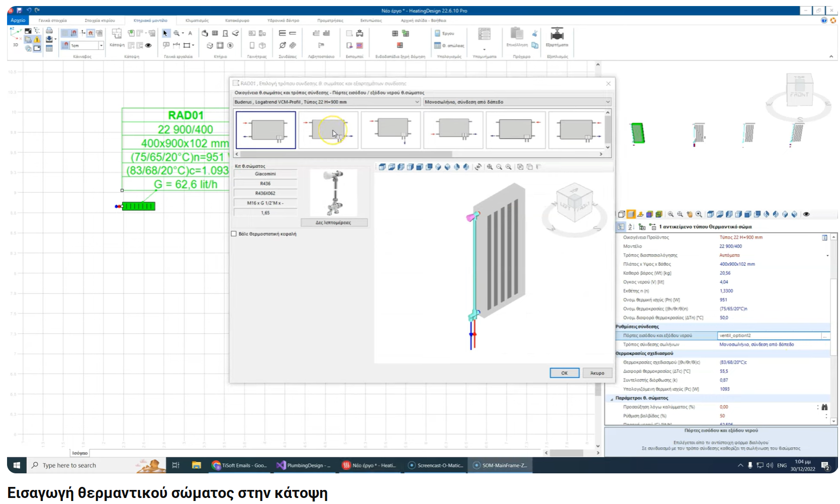Select the third radiator connection thumbnail
Viewport: 840px width, 504px height.
391,130
